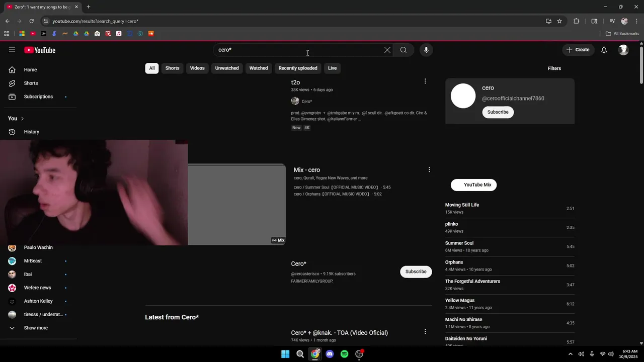Open a new browser tab
Viewport: 644px width, 362px height.
click(89, 7)
